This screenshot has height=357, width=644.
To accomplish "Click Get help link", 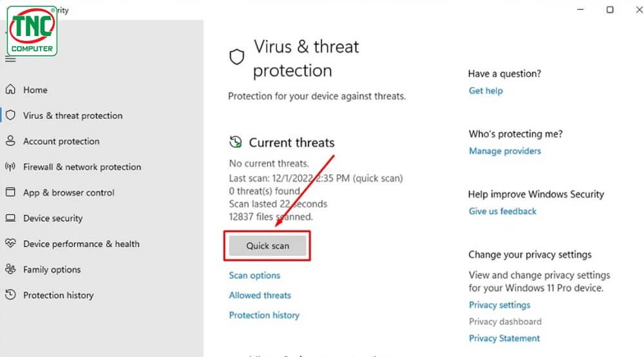I will tap(486, 91).
